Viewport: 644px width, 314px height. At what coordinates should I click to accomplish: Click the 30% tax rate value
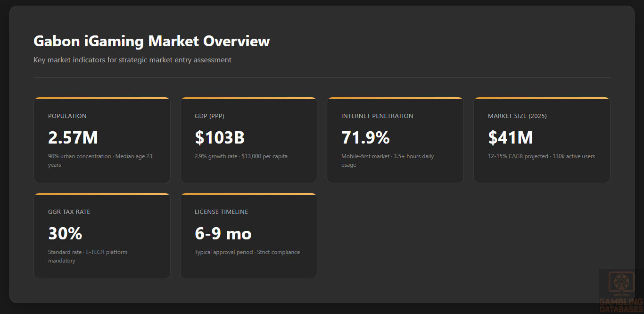[x=65, y=233]
